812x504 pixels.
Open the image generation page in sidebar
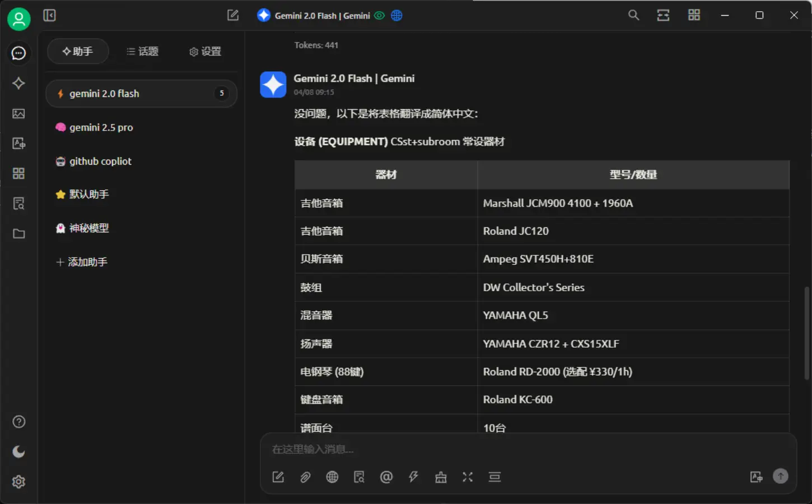(18, 114)
